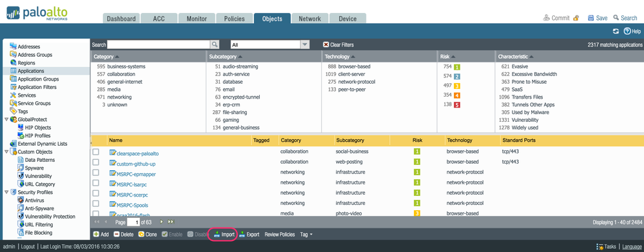This screenshot has height=252, width=644.
Task: Collapse the Security Profiles tree node
Action: (x=6, y=192)
